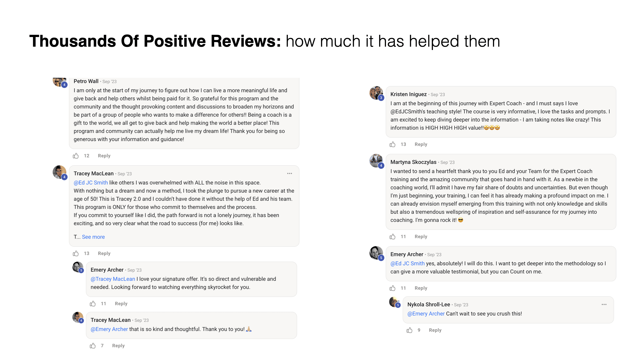Open Kristen Iniguez's profile picture
This screenshot has height=362, width=644.
click(x=376, y=93)
